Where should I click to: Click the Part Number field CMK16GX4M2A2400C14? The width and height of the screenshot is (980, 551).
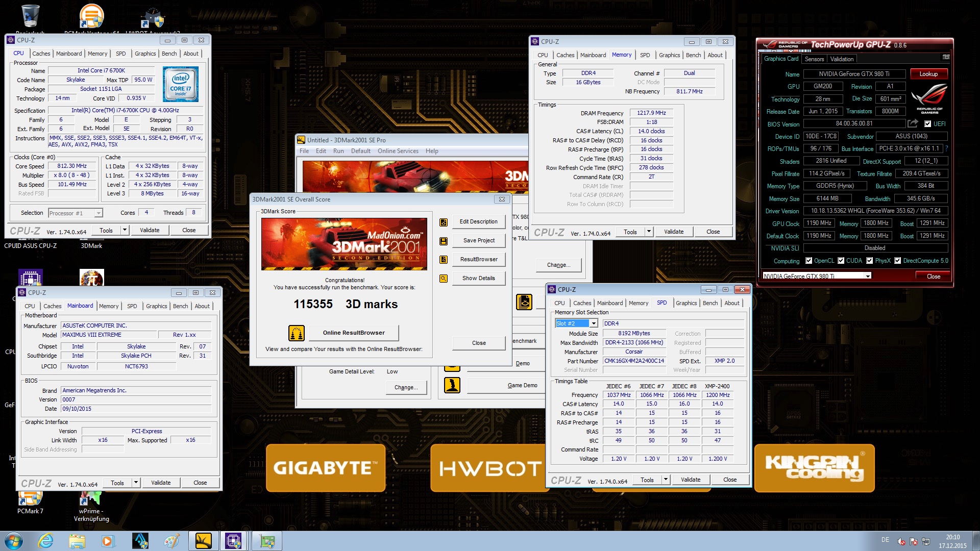point(634,361)
